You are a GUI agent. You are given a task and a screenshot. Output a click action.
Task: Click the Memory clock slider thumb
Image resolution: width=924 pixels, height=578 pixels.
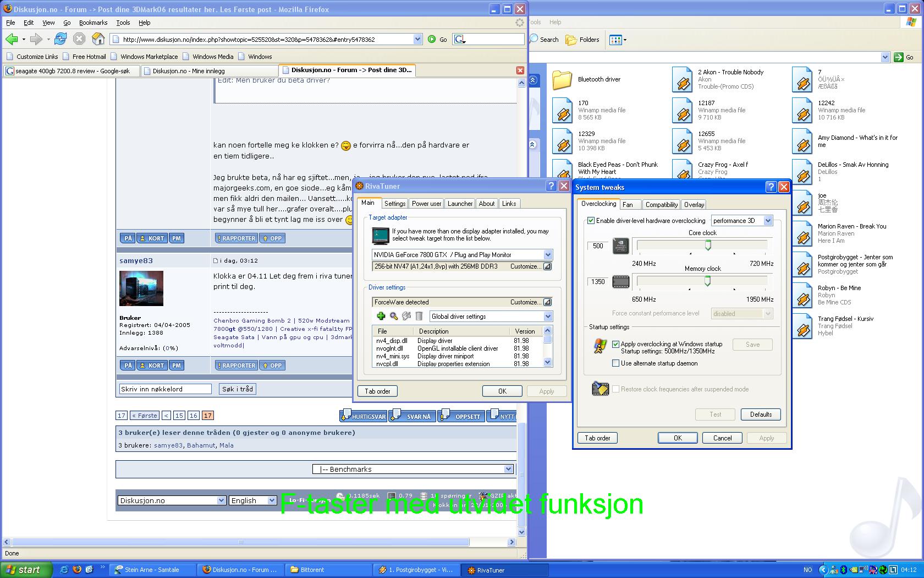point(708,281)
